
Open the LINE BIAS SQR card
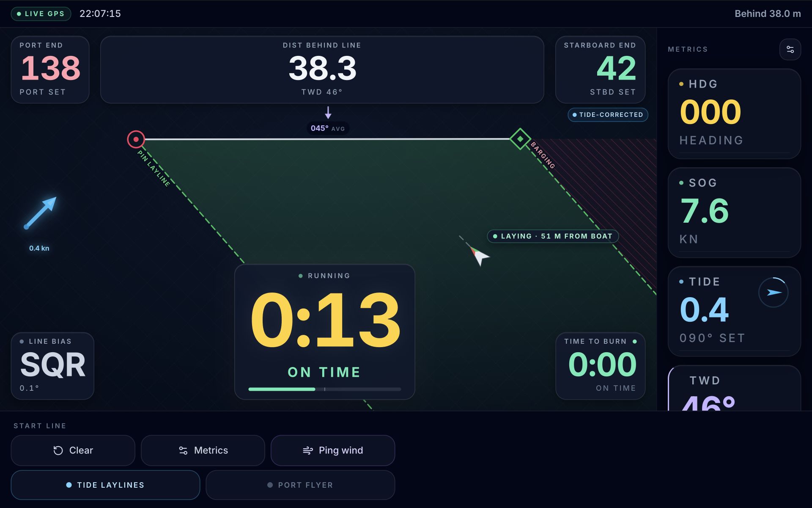(x=52, y=366)
